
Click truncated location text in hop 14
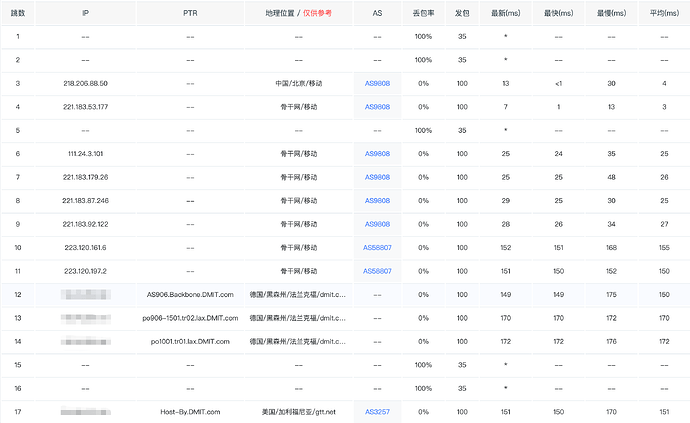[x=298, y=342]
